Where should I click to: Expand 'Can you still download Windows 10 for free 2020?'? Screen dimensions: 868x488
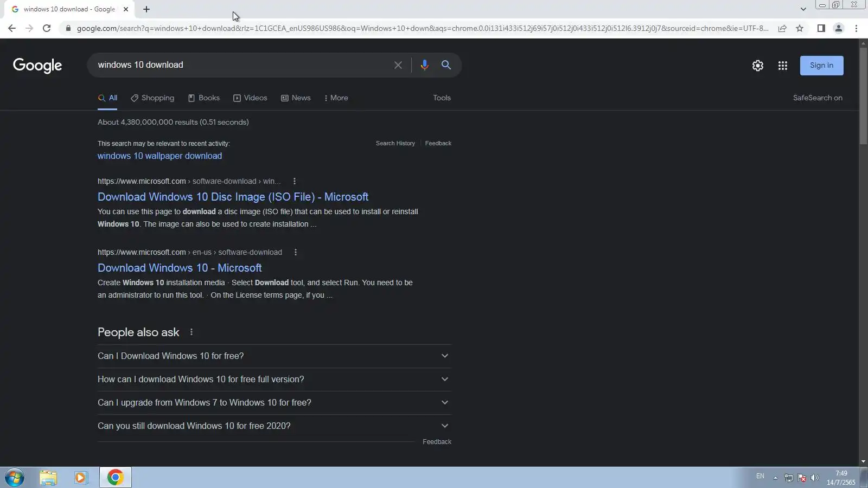(275, 426)
